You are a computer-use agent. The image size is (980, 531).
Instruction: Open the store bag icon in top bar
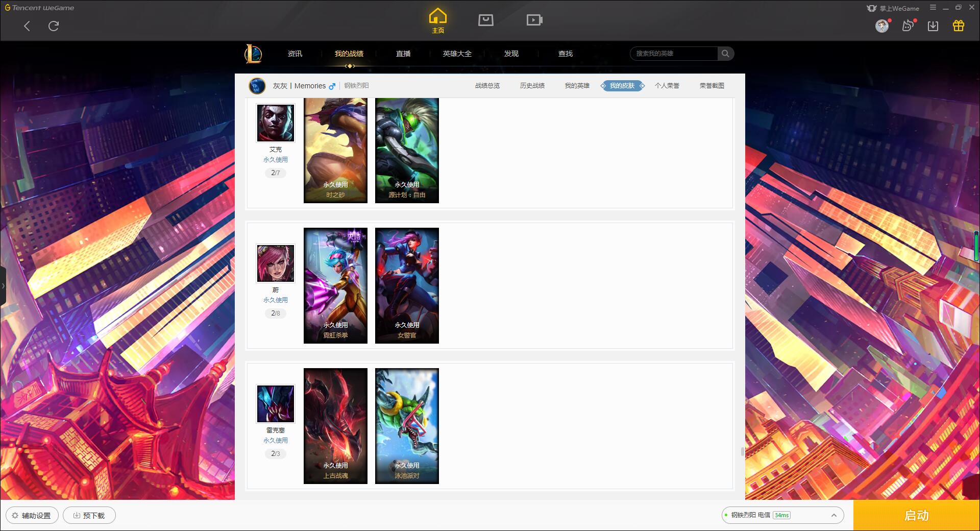[x=486, y=20]
